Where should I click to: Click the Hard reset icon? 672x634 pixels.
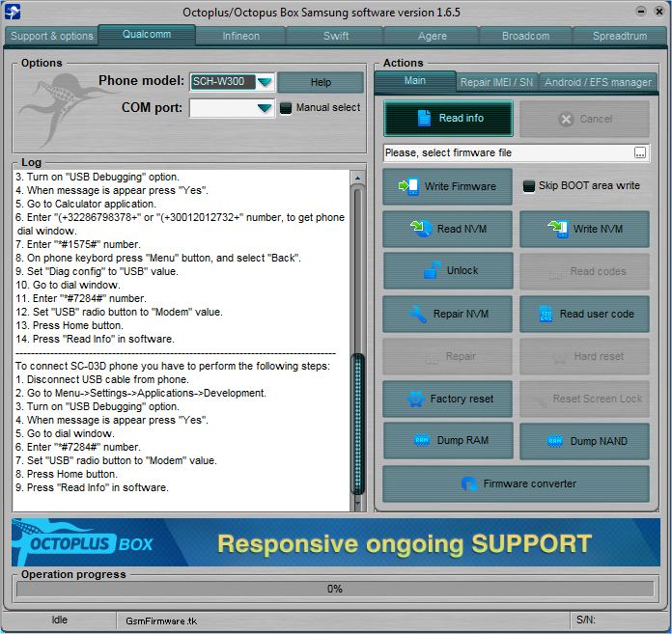[559, 358]
